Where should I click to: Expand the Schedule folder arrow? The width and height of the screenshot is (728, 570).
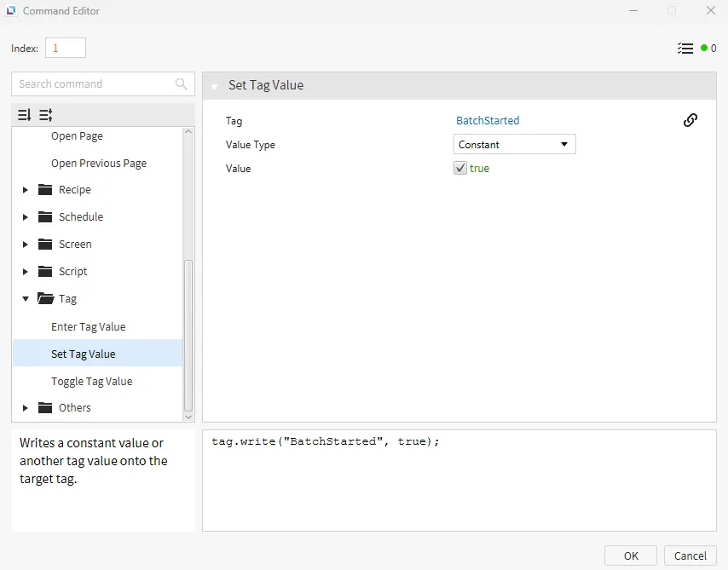tap(26, 217)
